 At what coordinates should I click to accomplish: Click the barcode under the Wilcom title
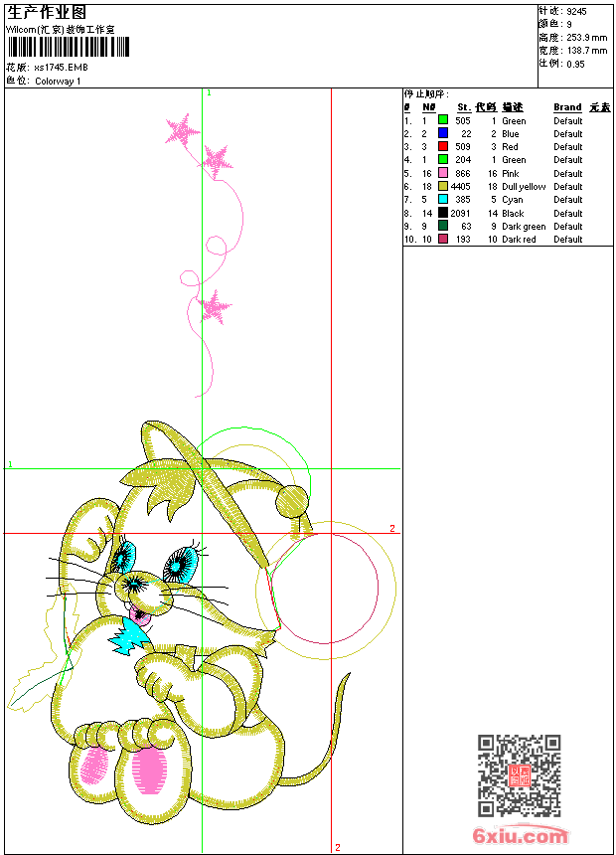pos(69,47)
